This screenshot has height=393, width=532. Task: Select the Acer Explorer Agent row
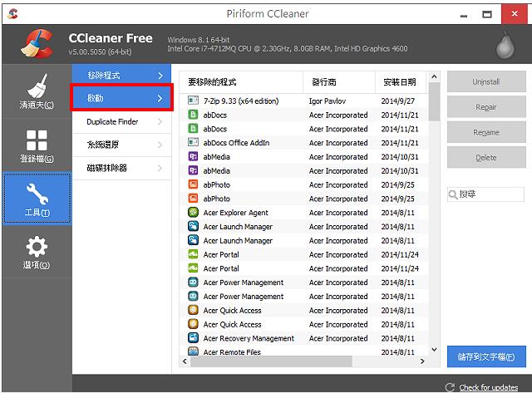(x=303, y=213)
